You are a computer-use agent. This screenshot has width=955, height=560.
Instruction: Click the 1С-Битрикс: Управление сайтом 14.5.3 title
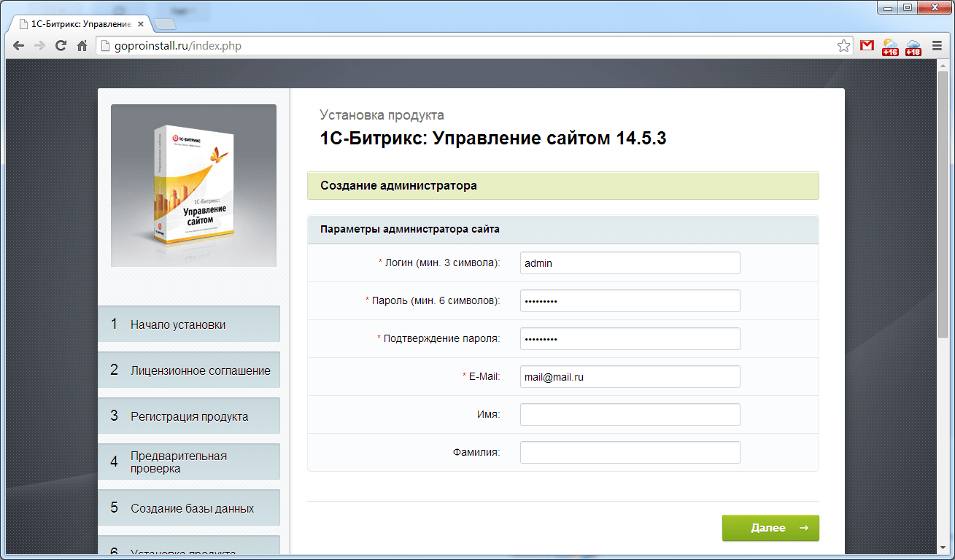493,139
